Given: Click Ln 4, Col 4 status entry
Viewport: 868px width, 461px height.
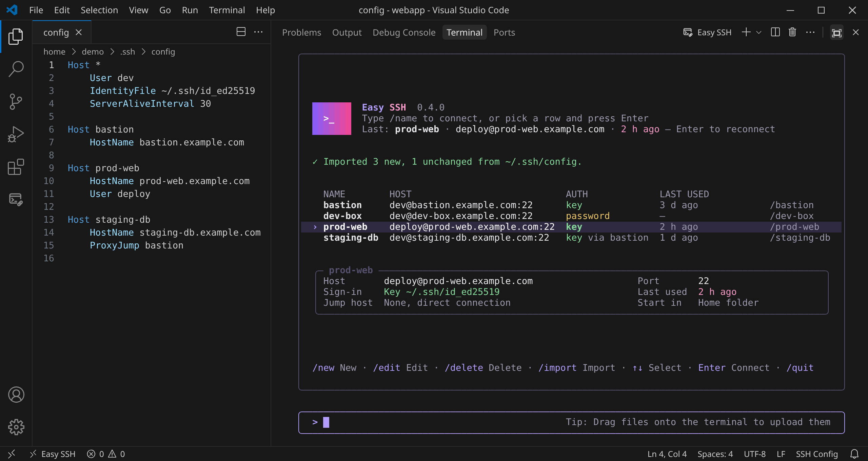Looking at the screenshot, I should tap(667, 454).
